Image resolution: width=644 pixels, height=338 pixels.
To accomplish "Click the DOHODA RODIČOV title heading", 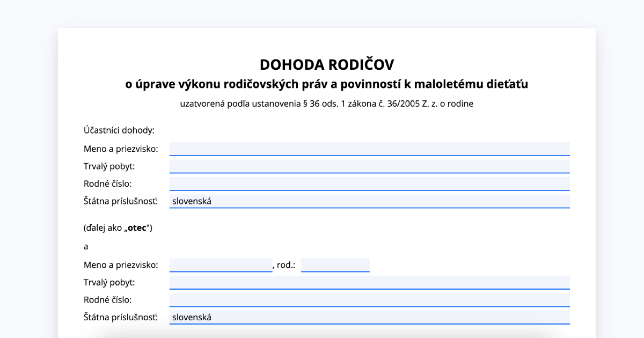I will (x=326, y=64).
